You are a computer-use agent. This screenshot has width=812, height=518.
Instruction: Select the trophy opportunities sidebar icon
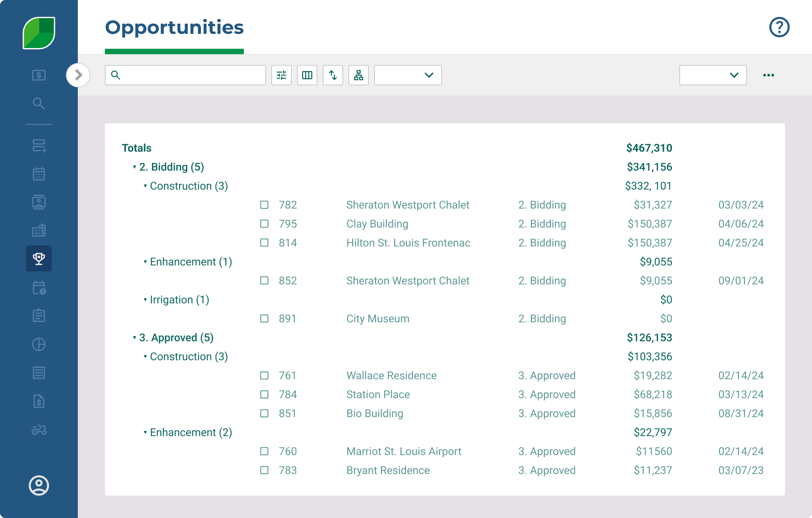(x=39, y=259)
